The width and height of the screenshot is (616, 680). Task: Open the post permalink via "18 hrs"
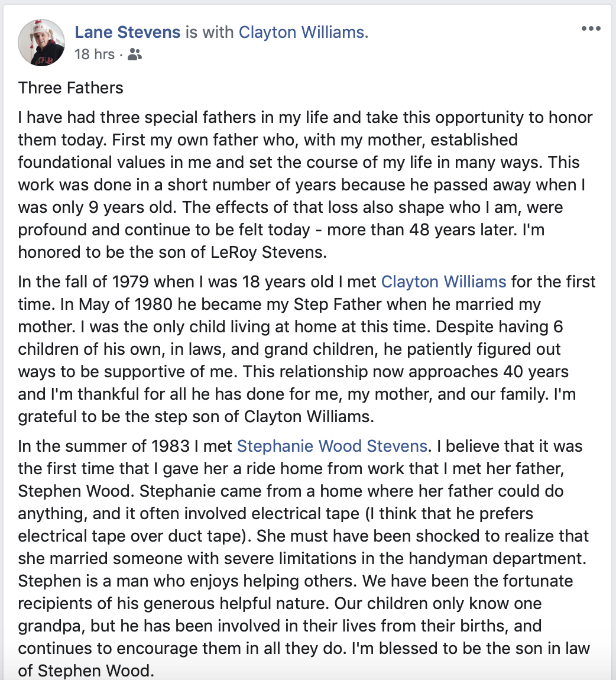(x=95, y=54)
